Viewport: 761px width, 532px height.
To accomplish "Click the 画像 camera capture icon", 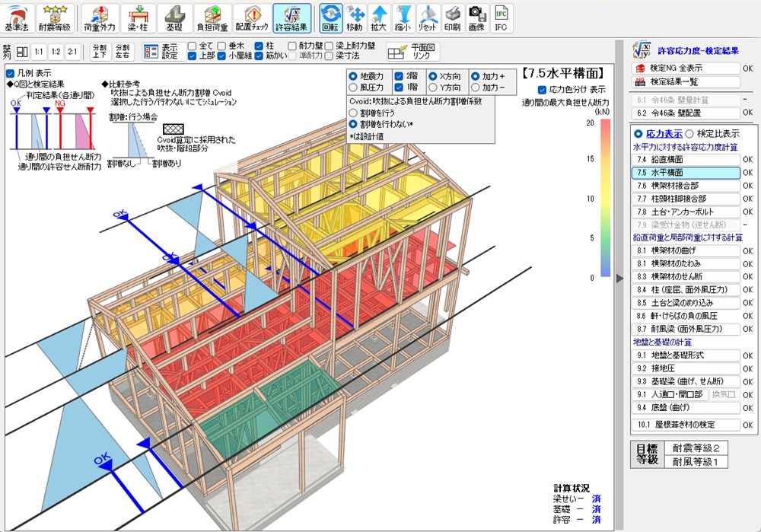I will pyautogui.click(x=476, y=16).
